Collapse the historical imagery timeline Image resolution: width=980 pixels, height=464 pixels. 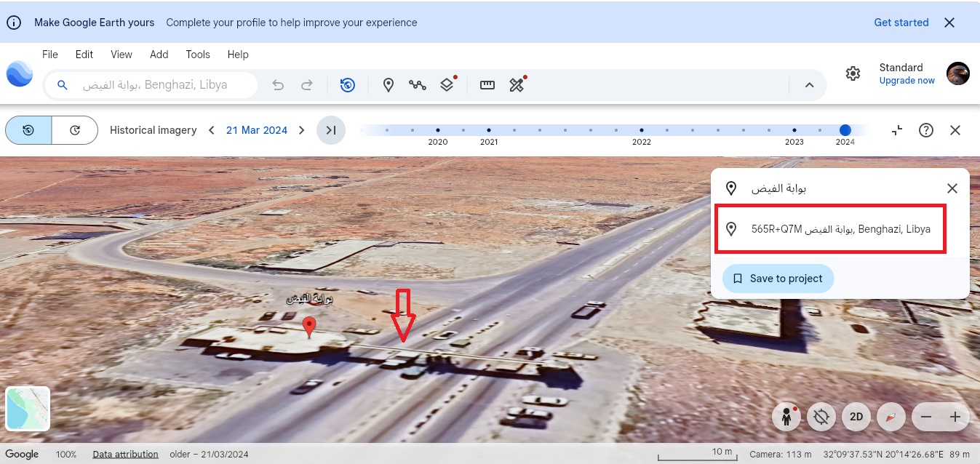[x=897, y=130]
